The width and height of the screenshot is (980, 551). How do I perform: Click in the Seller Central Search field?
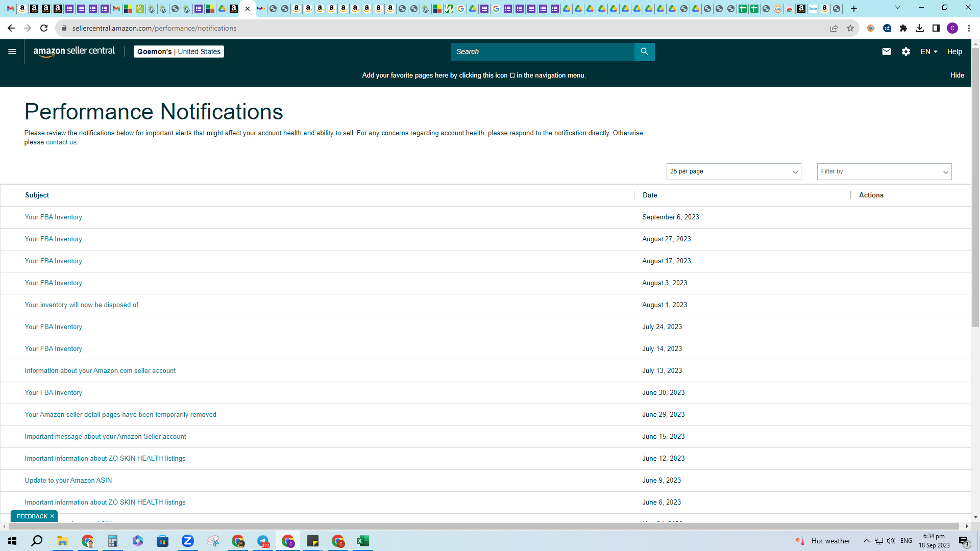[x=542, y=52]
